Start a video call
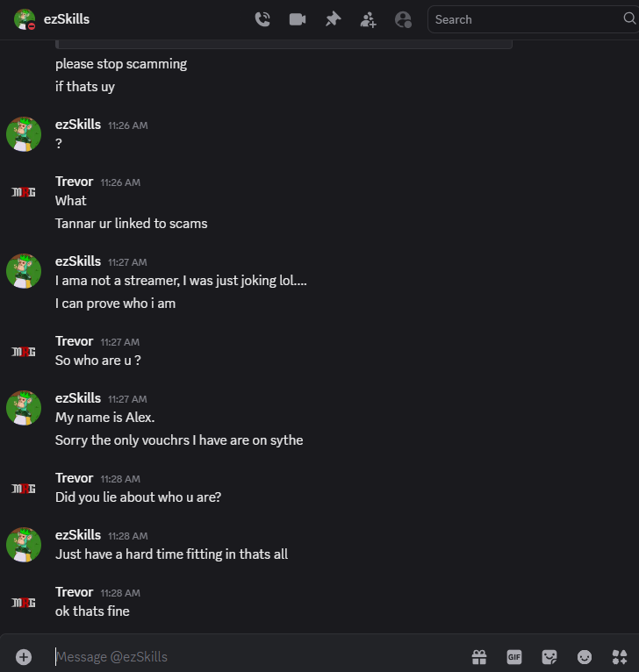 point(298,19)
